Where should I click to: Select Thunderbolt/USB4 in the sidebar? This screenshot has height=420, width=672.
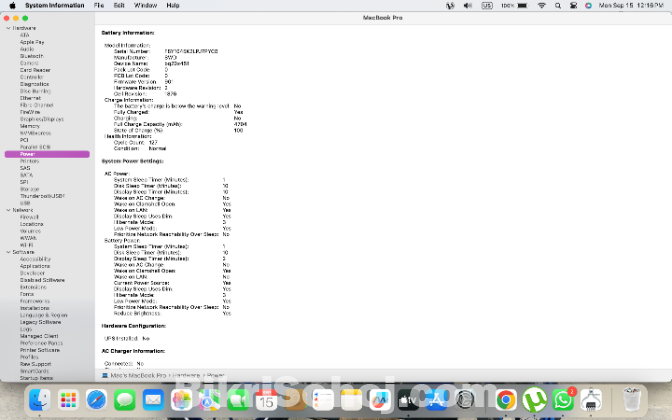42,196
